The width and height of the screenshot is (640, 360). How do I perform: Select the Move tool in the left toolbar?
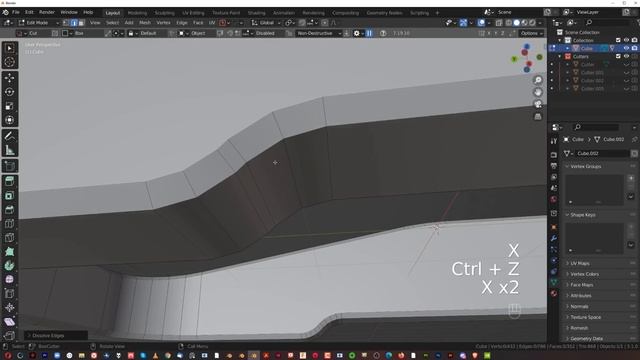(x=9, y=78)
